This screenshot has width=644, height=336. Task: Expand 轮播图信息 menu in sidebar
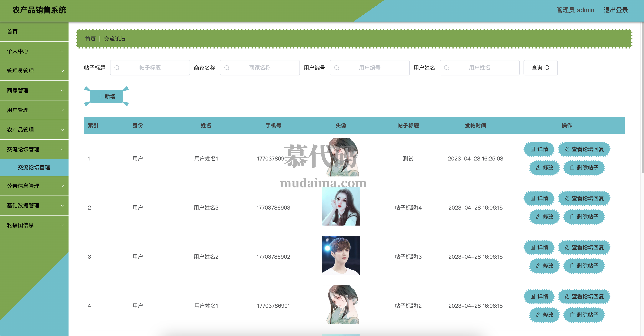point(62,225)
